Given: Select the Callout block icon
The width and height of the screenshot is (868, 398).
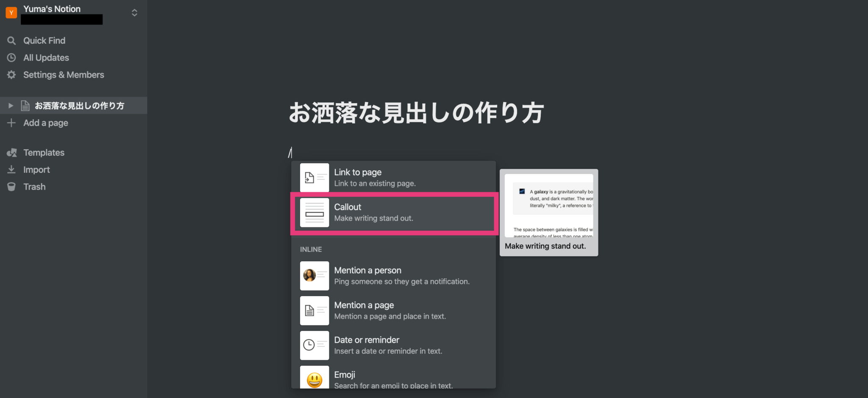Looking at the screenshot, I should tap(314, 213).
